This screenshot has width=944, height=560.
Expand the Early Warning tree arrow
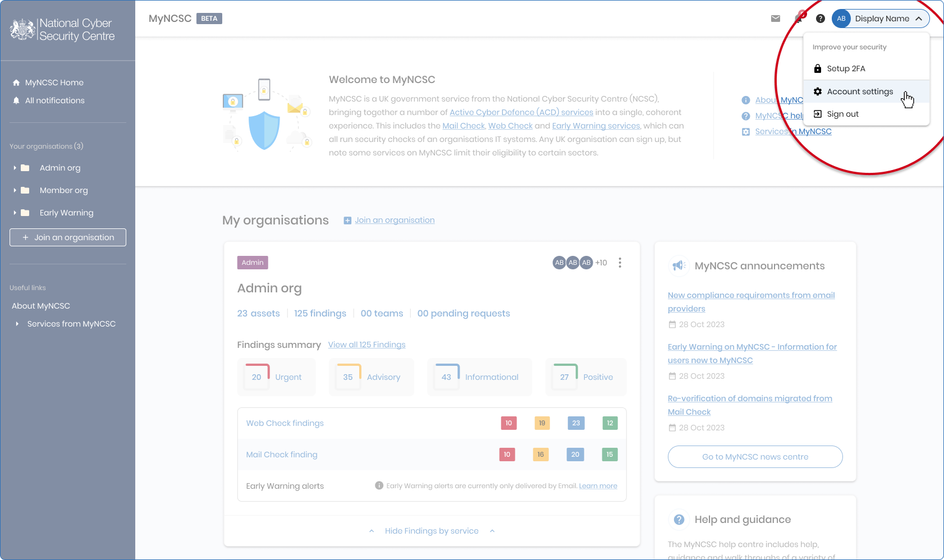(15, 213)
